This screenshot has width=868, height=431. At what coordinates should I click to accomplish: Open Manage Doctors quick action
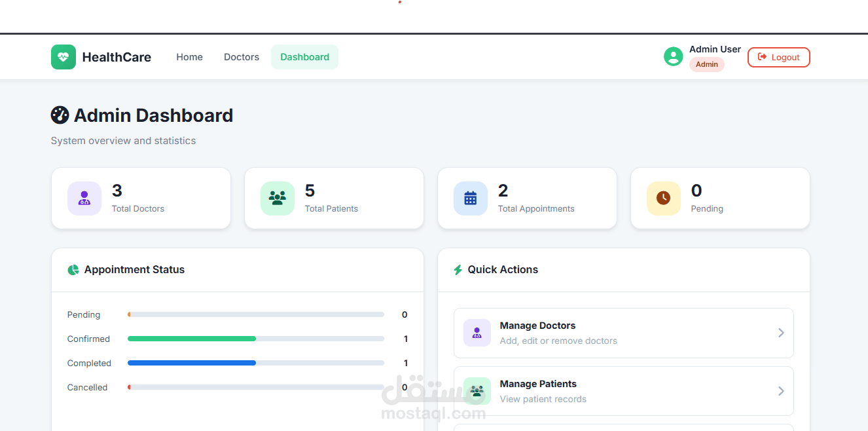[x=624, y=333]
